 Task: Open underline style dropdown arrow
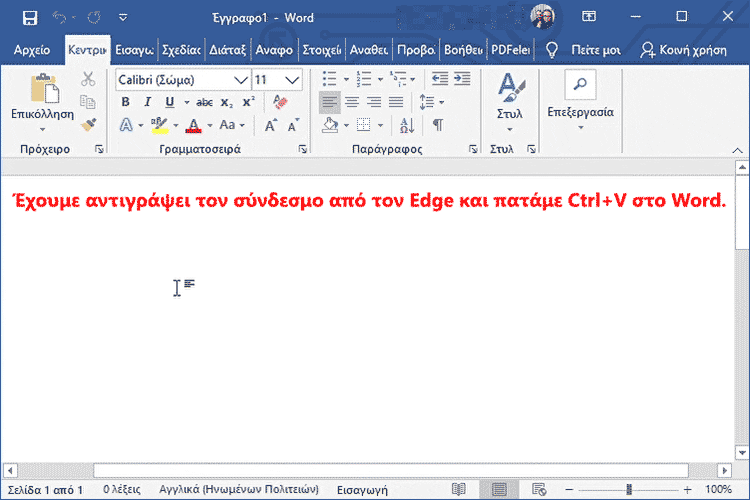click(x=187, y=102)
